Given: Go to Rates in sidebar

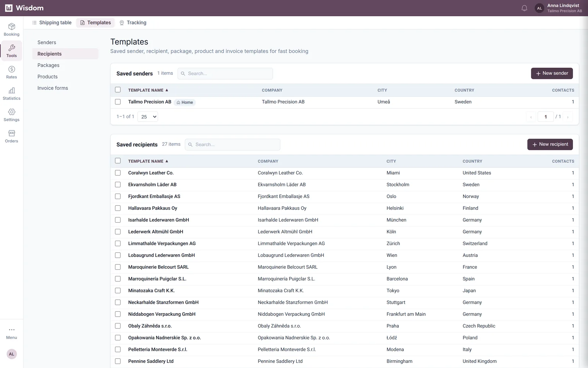Looking at the screenshot, I should pyautogui.click(x=11, y=72).
